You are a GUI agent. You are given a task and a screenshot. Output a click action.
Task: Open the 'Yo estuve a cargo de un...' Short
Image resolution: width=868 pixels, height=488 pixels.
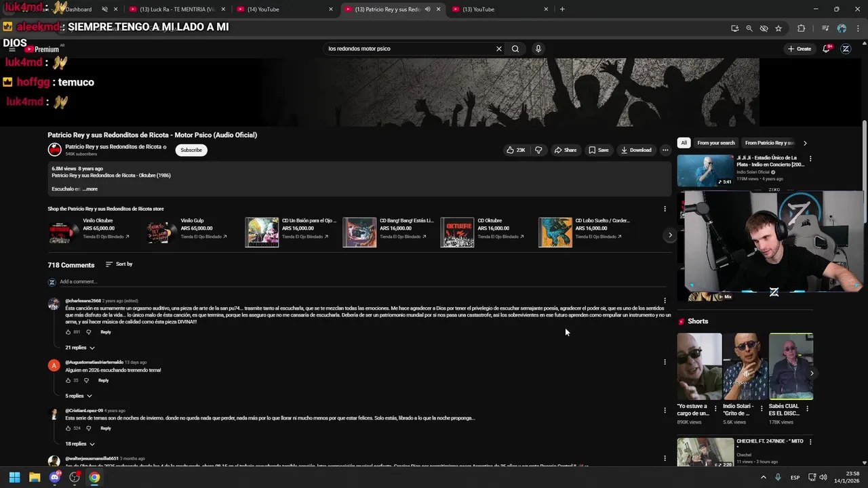[x=699, y=366]
